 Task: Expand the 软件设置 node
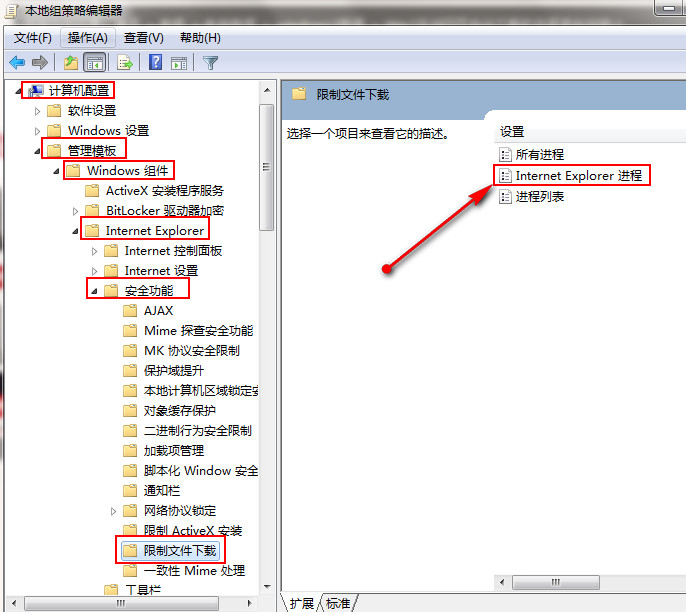37,111
